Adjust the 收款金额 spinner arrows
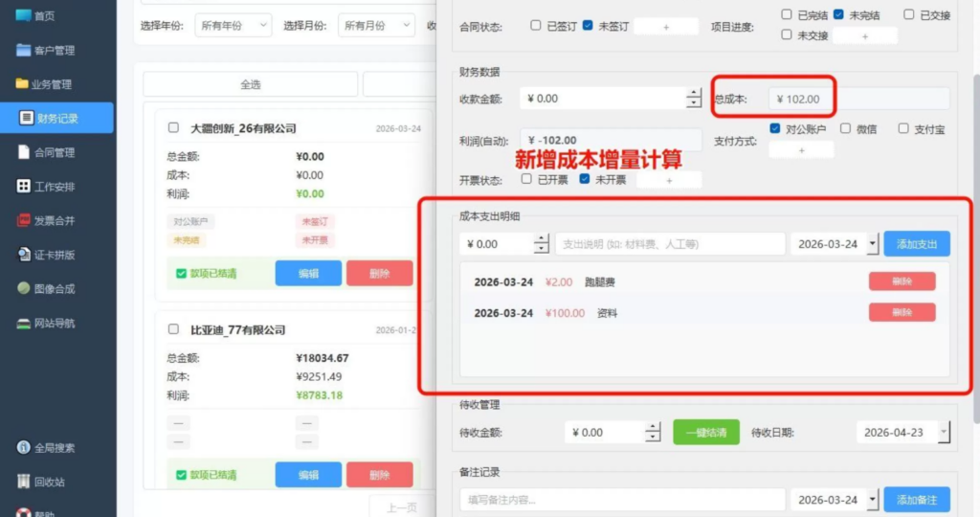 coord(693,99)
